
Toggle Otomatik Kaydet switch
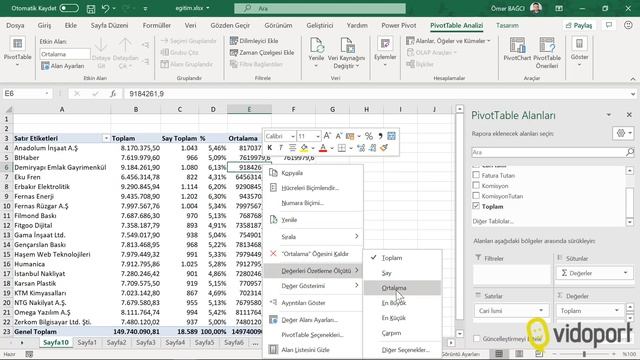pos(69,8)
